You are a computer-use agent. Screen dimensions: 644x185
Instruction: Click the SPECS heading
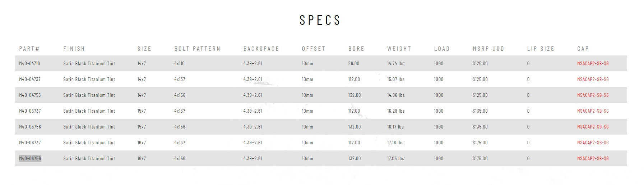click(320, 20)
